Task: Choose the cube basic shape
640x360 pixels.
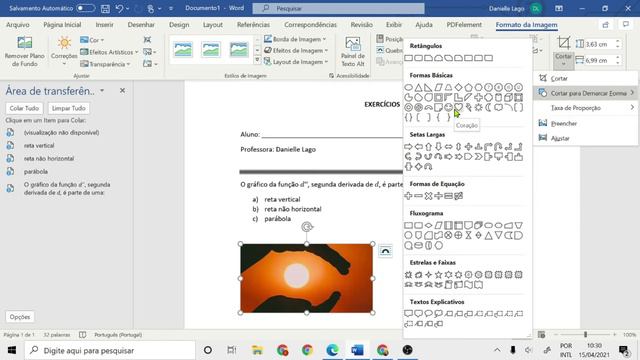Action: (509, 98)
